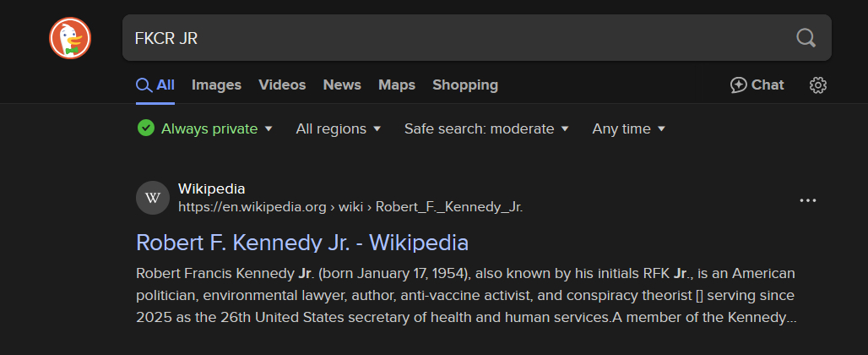Screen dimensions: 868x355
Task: Select the All results tab
Action: [x=155, y=85]
